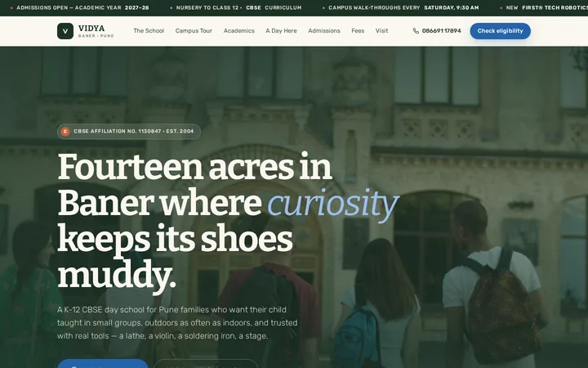
Task: Click the A K-12 CBSE day school paragraph
Action: [177, 322]
